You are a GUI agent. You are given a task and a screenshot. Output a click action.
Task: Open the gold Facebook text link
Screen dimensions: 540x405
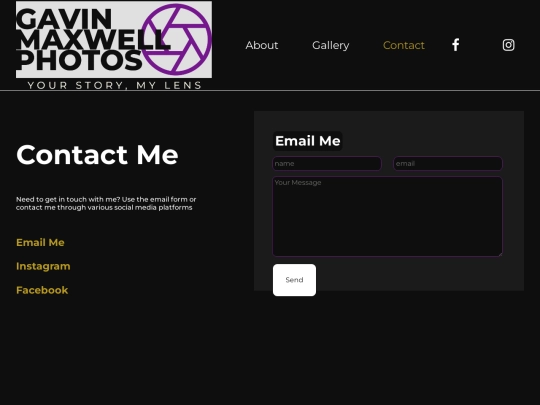pyautogui.click(x=42, y=290)
